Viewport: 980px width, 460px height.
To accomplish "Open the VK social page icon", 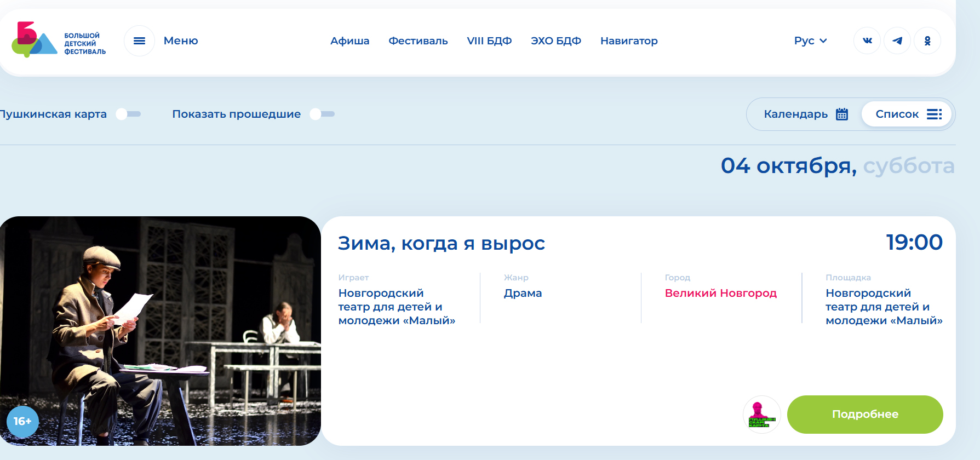I will pos(867,41).
